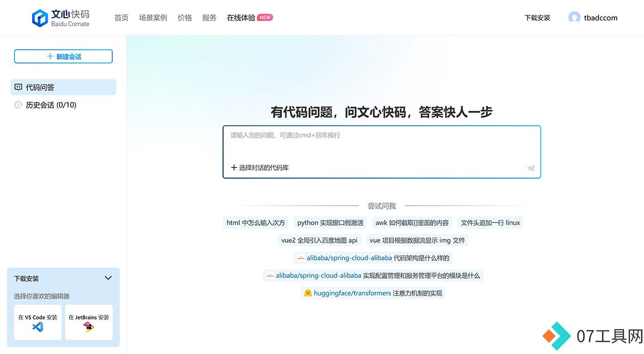
Task: Open the 场景案例 navigation item
Action: pyautogui.click(x=153, y=18)
